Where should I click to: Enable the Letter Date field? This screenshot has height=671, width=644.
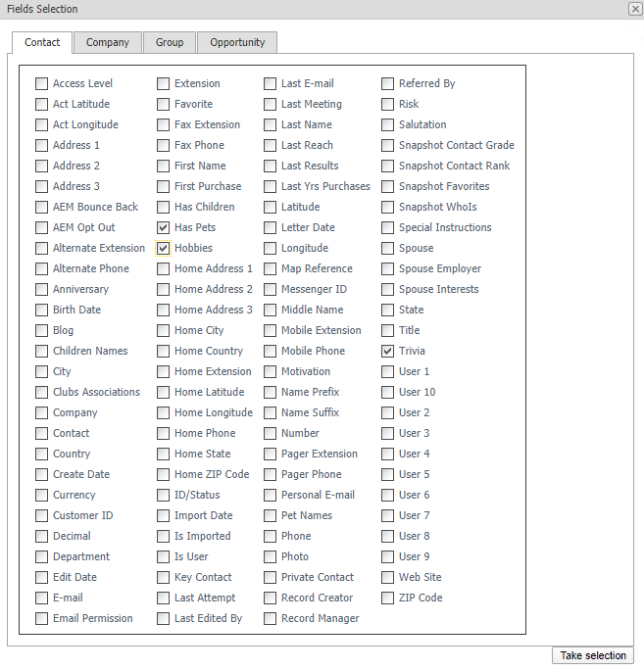pyautogui.click(x=270, y=227)
